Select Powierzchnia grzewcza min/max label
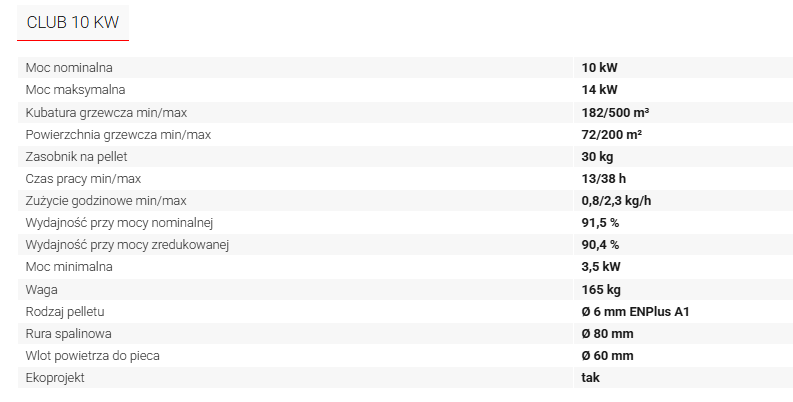The image size is (793, 402). (x=118, y=135)
